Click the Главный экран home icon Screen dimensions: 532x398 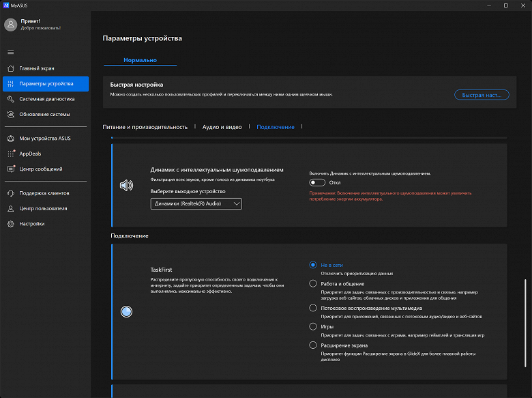coord(11,68)
